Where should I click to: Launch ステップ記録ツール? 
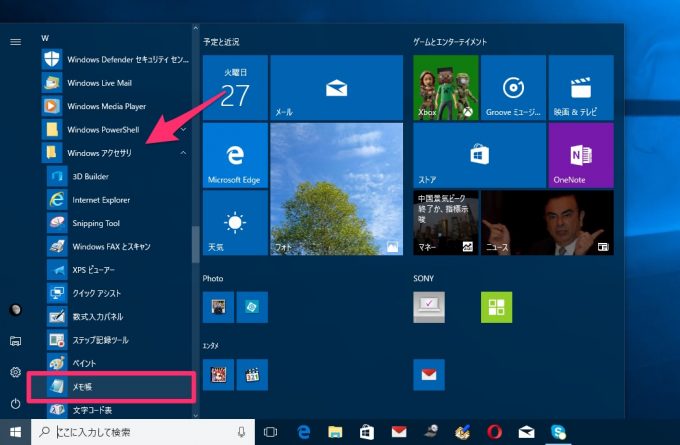pyautogui.click(x=118, y=340)
